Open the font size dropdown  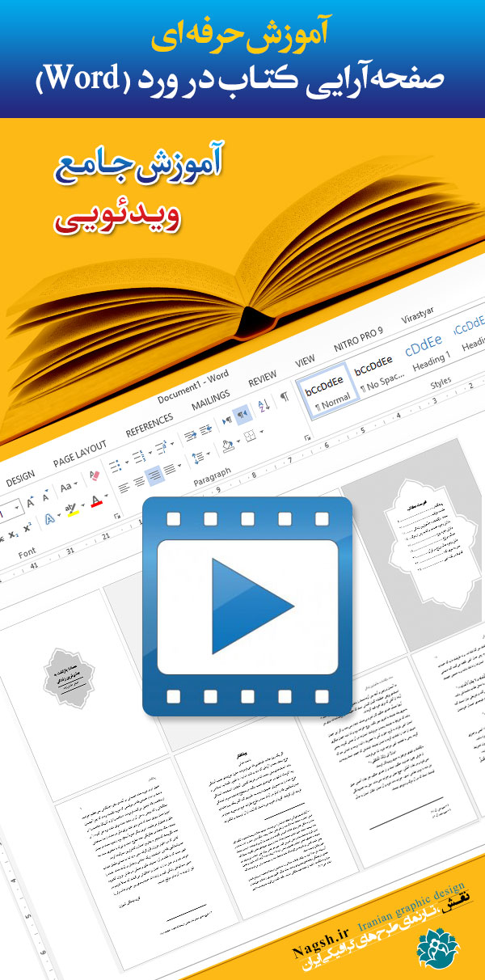(17, 508)
